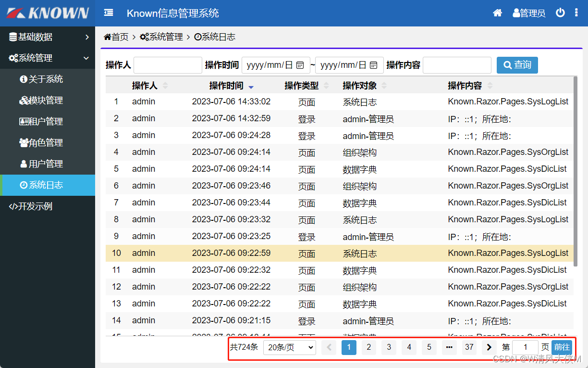Image resolution: width=588 pixels, height=368 pixels.
Task: Click SysOrgList content in row 12
Action: pos(508,287)
